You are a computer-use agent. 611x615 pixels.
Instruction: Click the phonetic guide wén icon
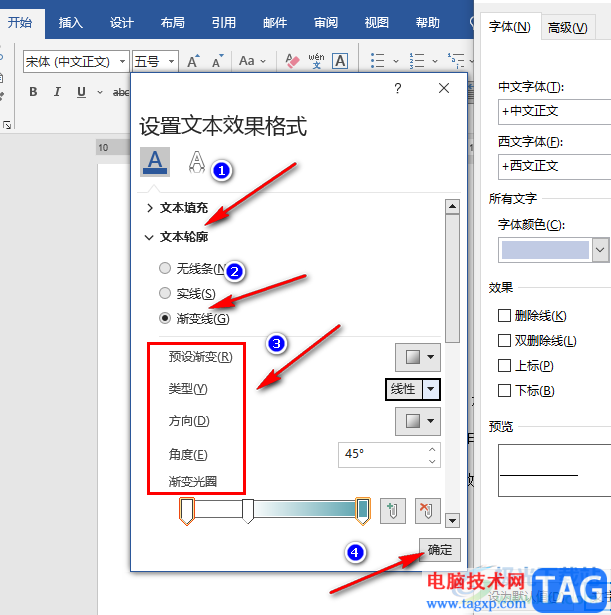pos(316,61)
